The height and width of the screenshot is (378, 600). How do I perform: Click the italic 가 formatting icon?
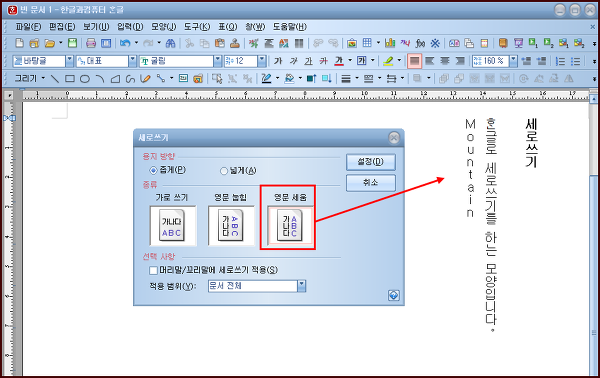tap(293, 61)
